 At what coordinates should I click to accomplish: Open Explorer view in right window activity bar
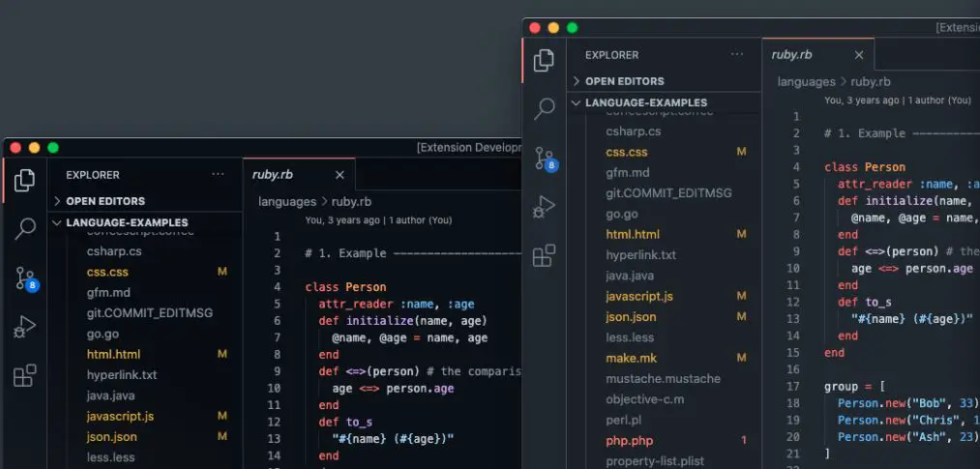[544, 61]
